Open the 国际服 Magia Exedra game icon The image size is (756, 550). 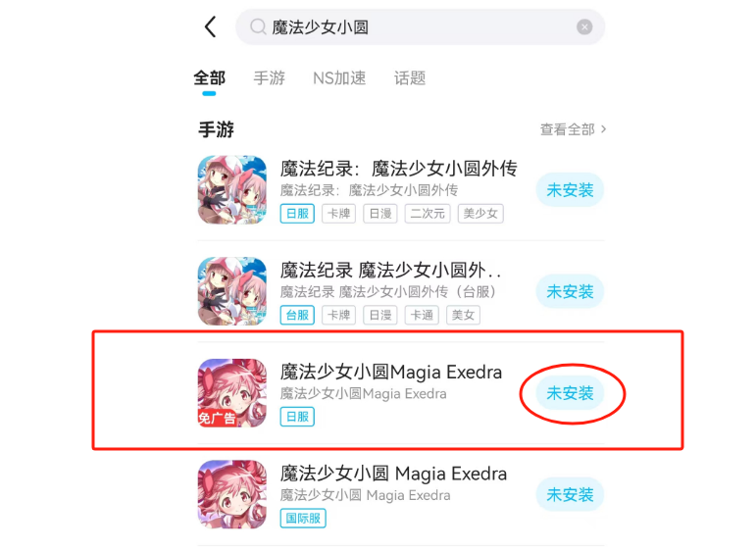[x=232, y=494]
